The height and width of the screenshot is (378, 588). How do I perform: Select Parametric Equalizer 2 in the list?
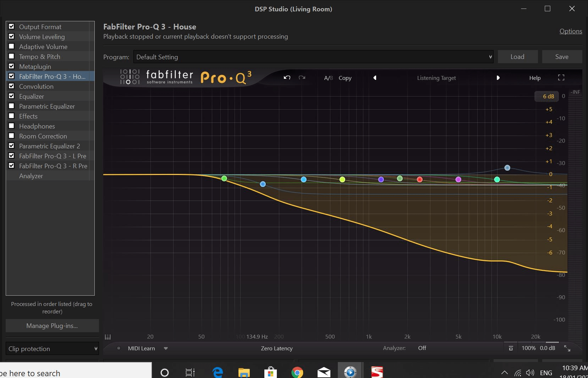[x=49, y=146]
